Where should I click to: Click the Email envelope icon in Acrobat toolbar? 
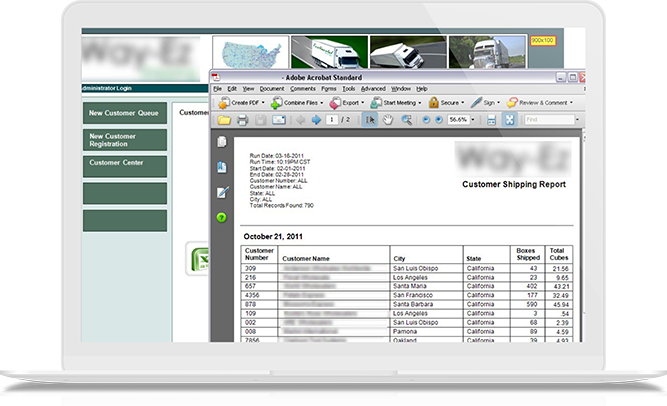pos(279,120)
